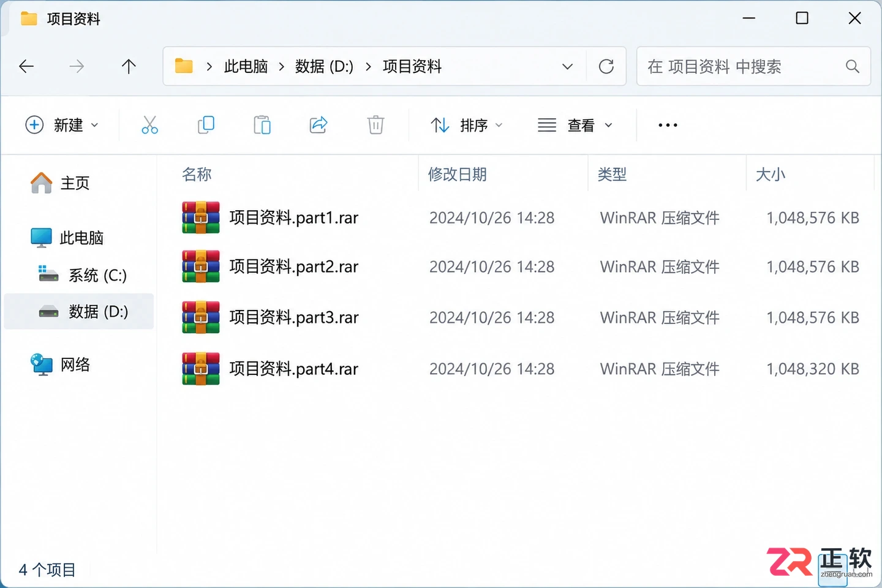This screenshot has width=882, height=588.
Task: Open 网络 in the navigation pane
Action: 60,365
